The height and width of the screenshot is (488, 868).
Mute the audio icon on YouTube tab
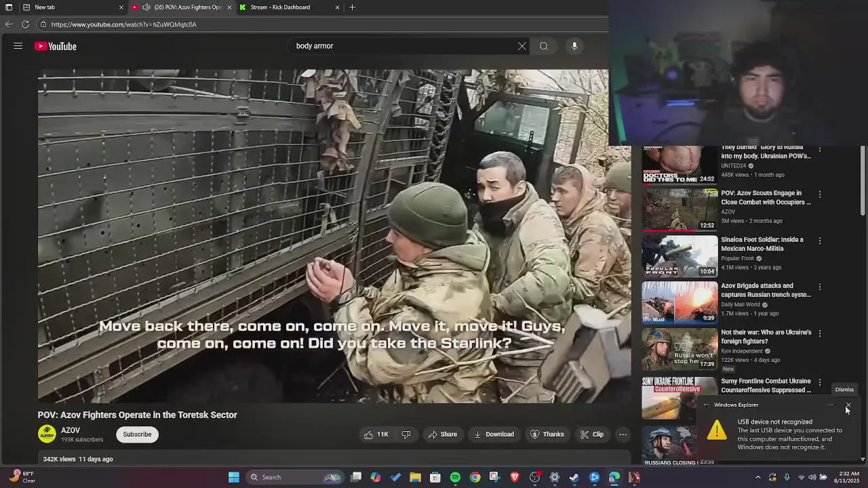(146, 7)
